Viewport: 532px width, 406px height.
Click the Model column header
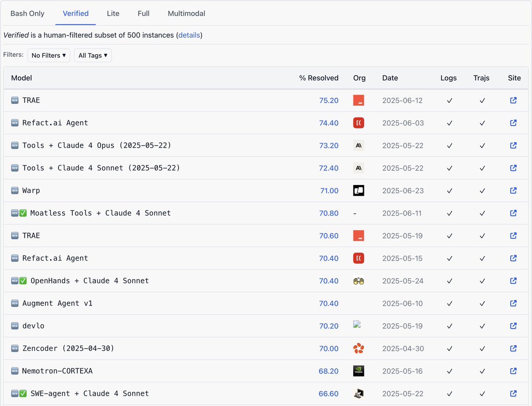[x=22, y=78]
